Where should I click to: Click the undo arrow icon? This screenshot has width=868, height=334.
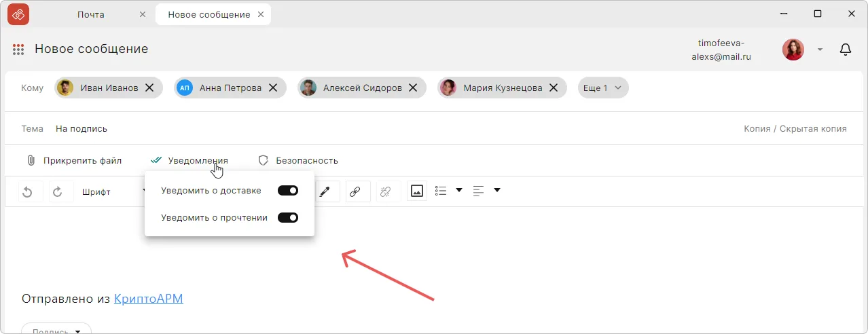28,192
